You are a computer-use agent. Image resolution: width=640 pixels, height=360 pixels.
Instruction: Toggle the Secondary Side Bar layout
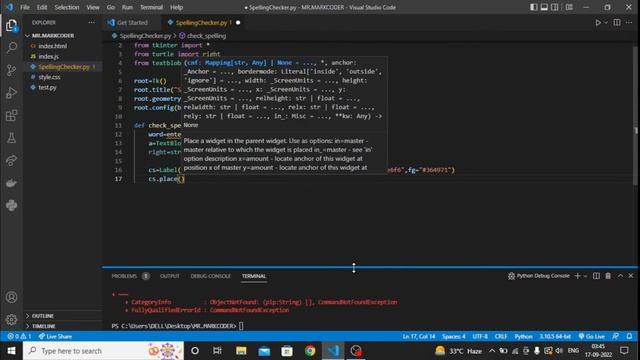click(555, 7)
